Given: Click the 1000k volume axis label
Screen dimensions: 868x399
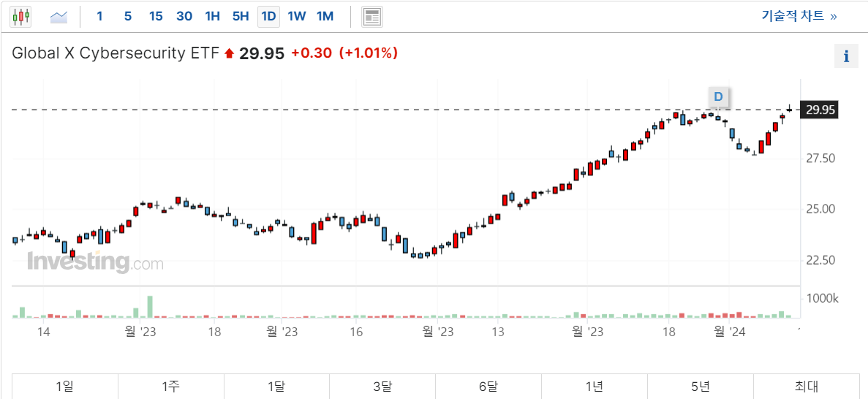Looking at the screenshot, I should (x=823, y=299).
